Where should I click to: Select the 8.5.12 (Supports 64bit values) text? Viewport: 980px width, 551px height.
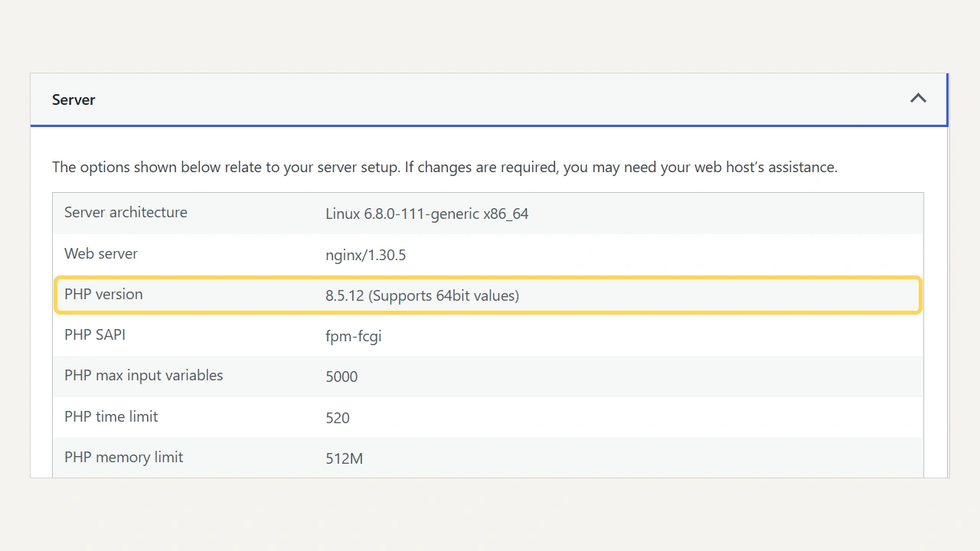tap(422, 295)
